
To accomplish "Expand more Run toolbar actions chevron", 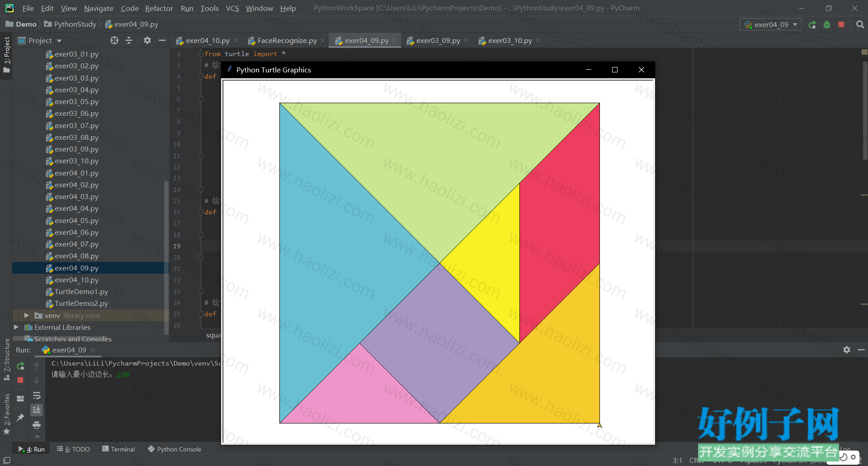I will pyautogui.click(x=37, y=437).
